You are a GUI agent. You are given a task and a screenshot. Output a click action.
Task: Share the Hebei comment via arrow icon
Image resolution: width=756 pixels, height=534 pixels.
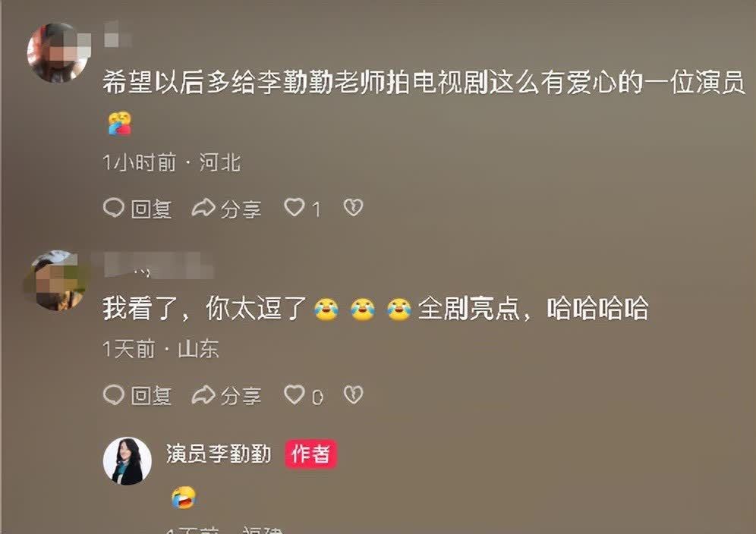click(x=203, y=208)
